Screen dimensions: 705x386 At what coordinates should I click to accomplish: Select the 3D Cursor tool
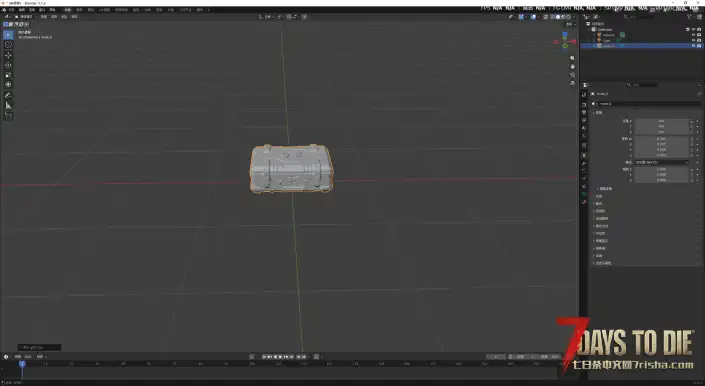tap(8, 44)
